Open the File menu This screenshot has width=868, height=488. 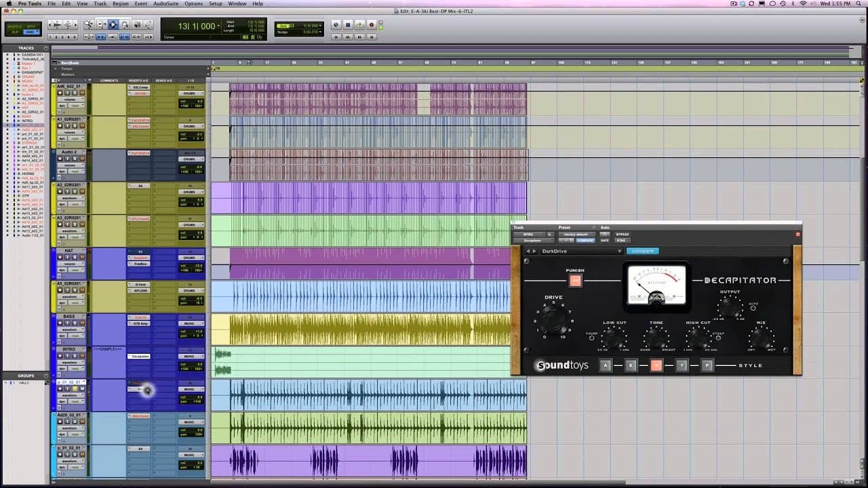[52, 3]
